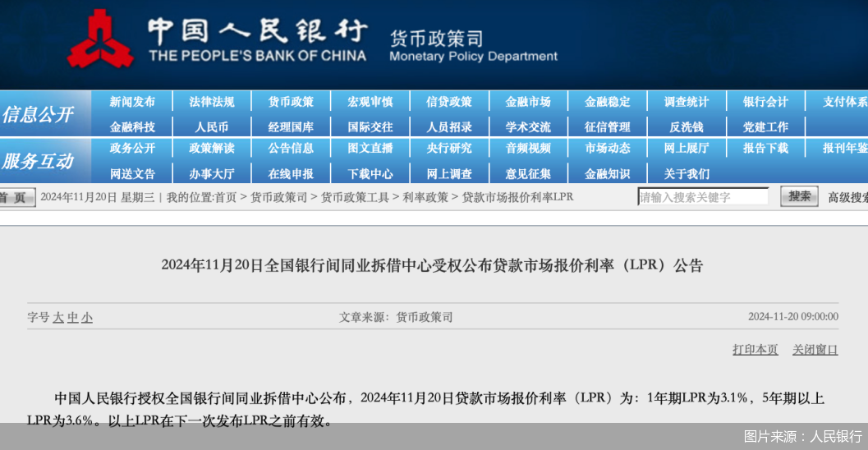
Task: Click 首页 in breadcrumb trail
Action: pyautogui.click(x=226, y=197)
